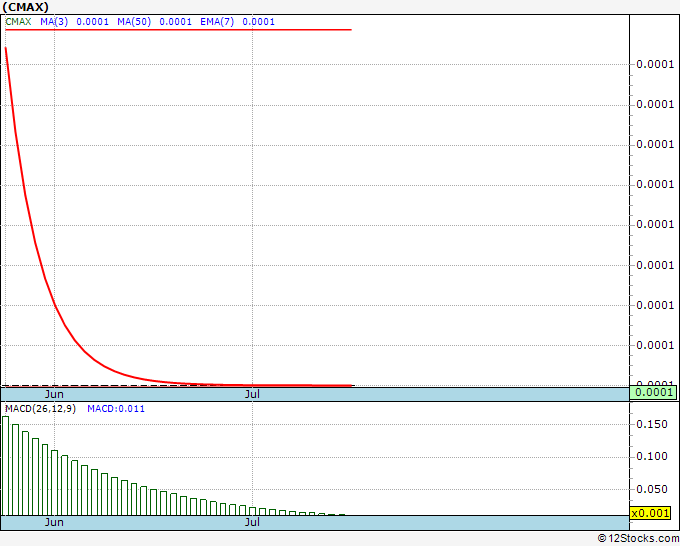Image resolution: width=680 pixels, height=546 pixels.
Task: Click the Jul label on price chart axis
Action: click(x=252, y=394)
